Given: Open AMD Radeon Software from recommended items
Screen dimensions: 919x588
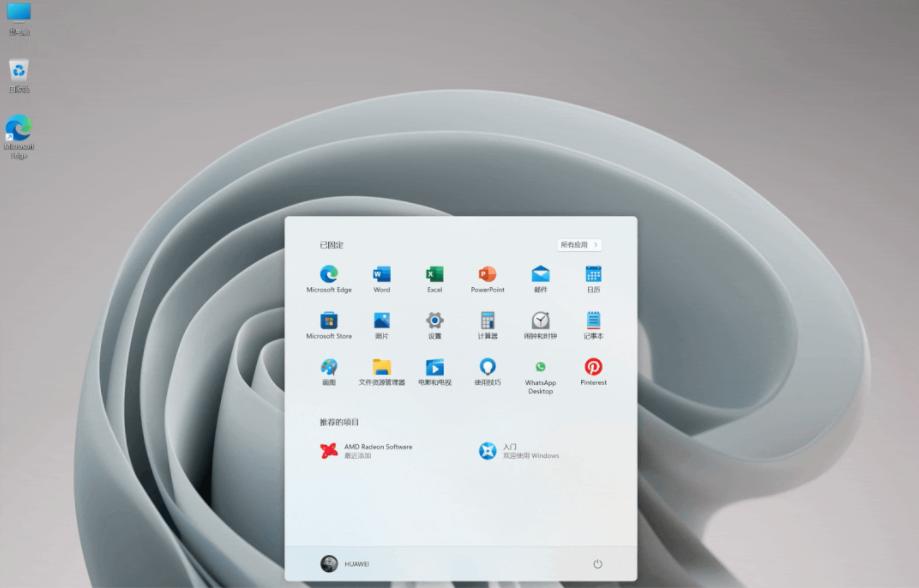Looking at the screenshot, I should [x=370, y=450].
